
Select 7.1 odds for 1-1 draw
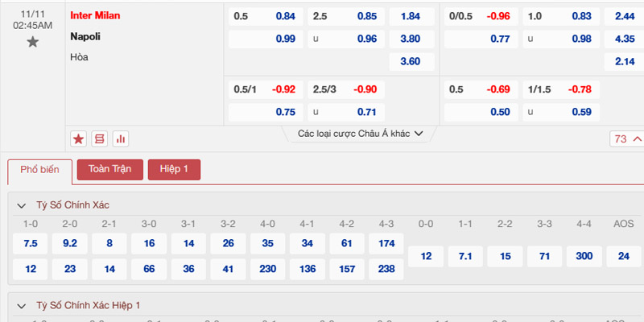point(465,256)
